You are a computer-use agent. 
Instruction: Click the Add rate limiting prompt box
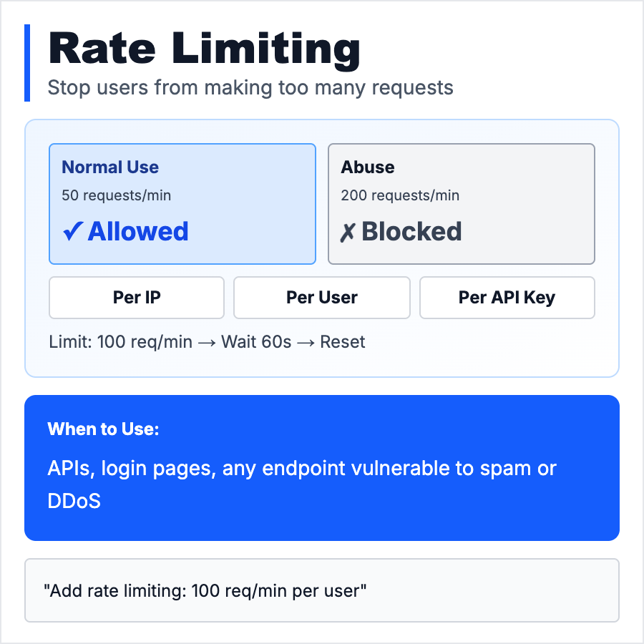(x=321, y=590)
